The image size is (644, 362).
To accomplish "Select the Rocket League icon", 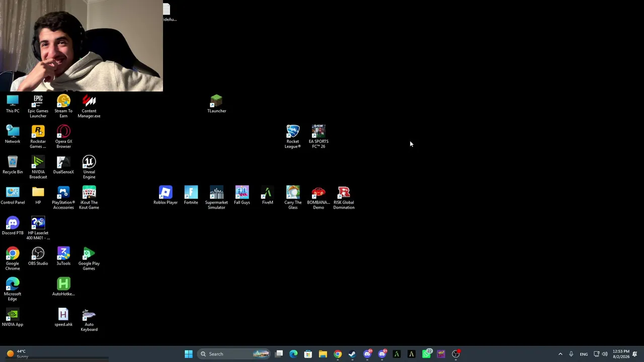I will click(x=293, y=137).
